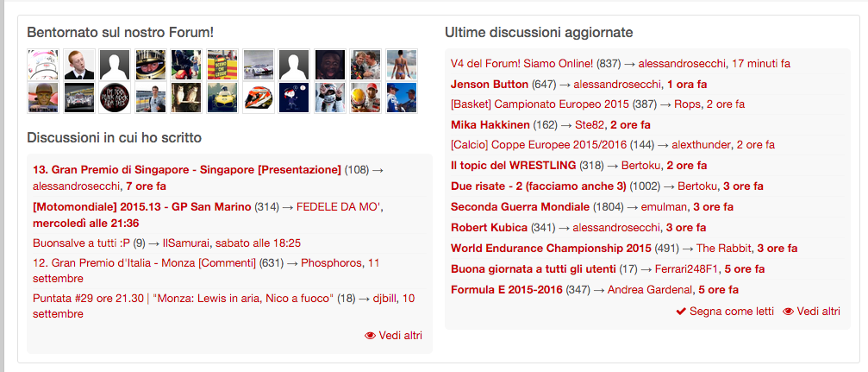Open the Jenson Button discussion
Screen dimensions: 868x372
[x=489, y=85]
